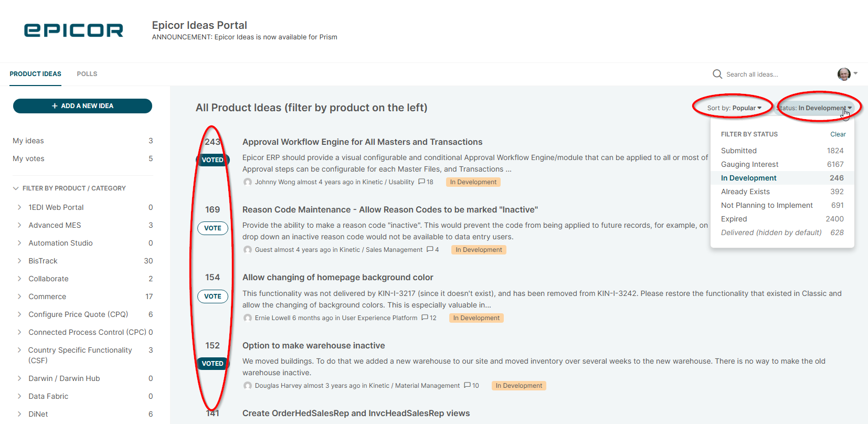This screenshot has width=868, height=424.
Task: Click comment icon on warehouse inactive idea
Action: point(468,385)
